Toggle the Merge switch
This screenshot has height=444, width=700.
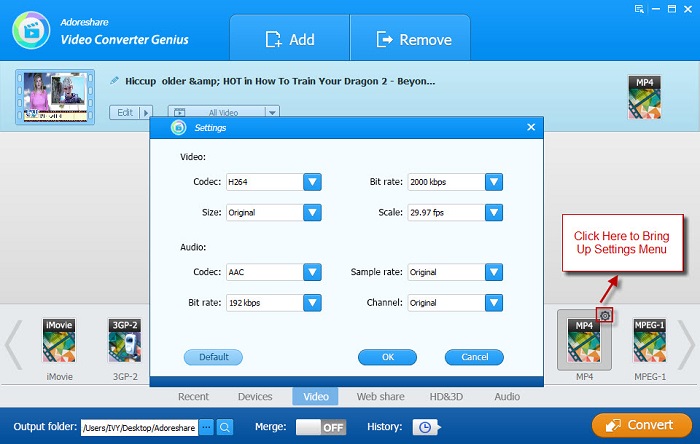point(321,426)
